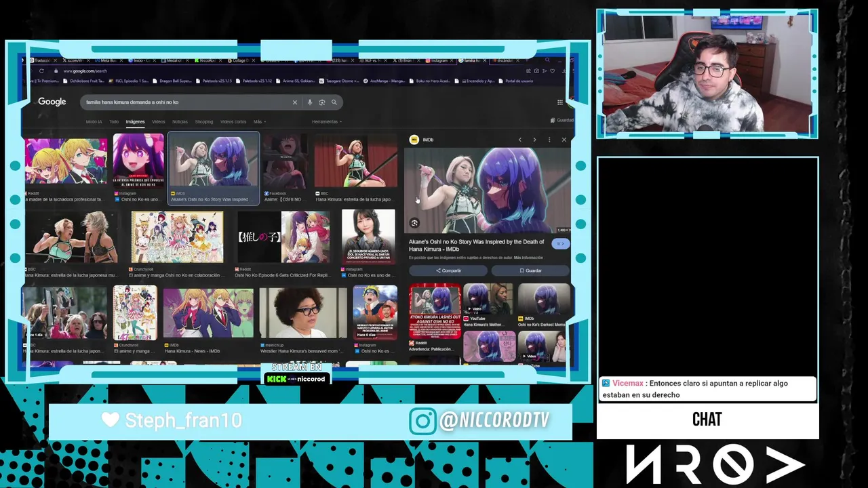
Task: Click large preview image in IMDb panel
Action: [488, 190]
